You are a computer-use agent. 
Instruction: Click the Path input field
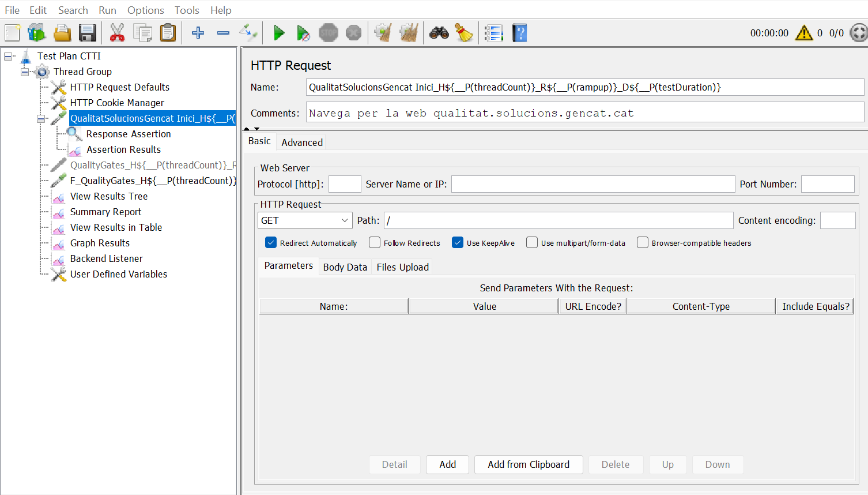[x=558, y=220]
